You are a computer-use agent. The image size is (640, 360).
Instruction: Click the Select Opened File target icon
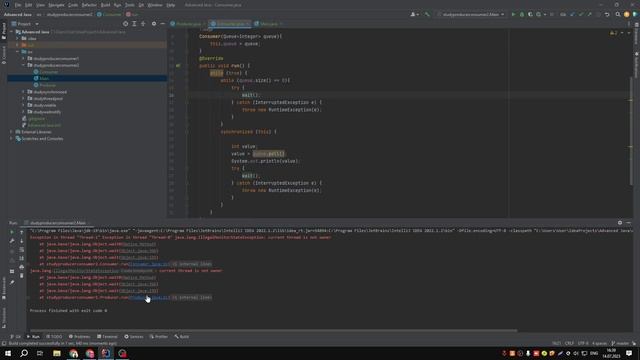pyautogui.click(x=125, y=24)
